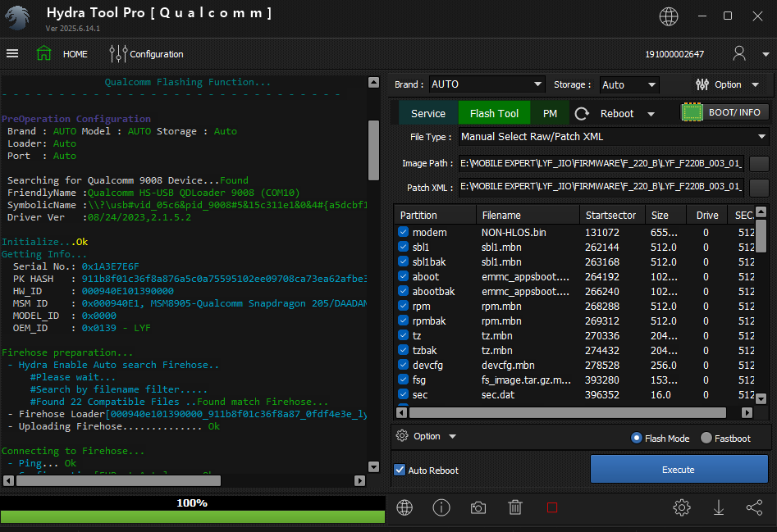Uncheck the sbl1 partition checkbox
This screenshot has height=532, width=777.
(x=403, y=247)
